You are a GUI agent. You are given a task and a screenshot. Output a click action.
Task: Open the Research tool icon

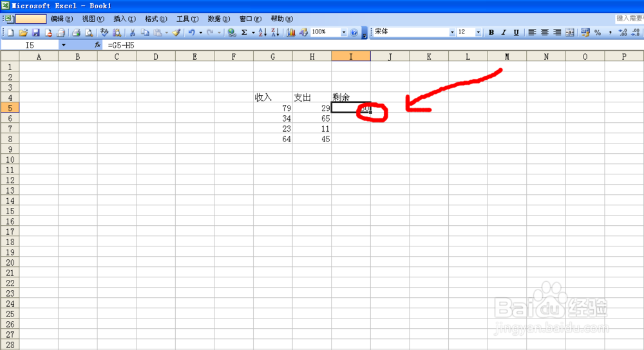click(x=117, y=32)
